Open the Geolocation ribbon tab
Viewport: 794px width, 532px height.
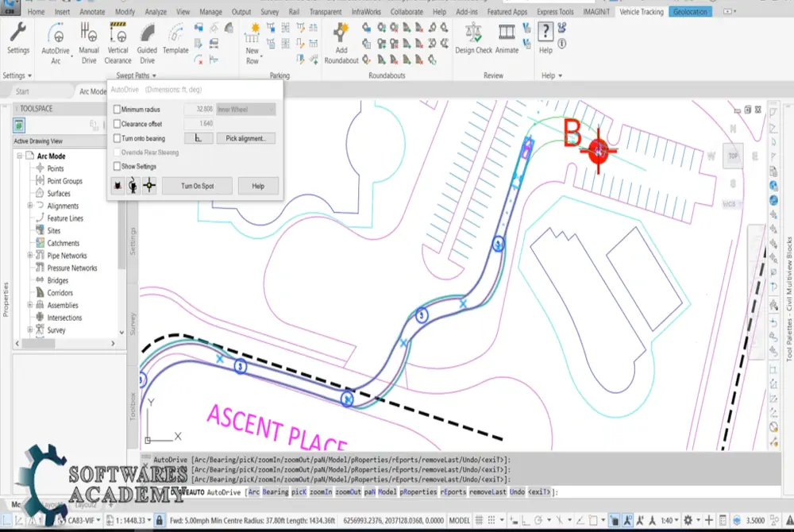point(690,12)
